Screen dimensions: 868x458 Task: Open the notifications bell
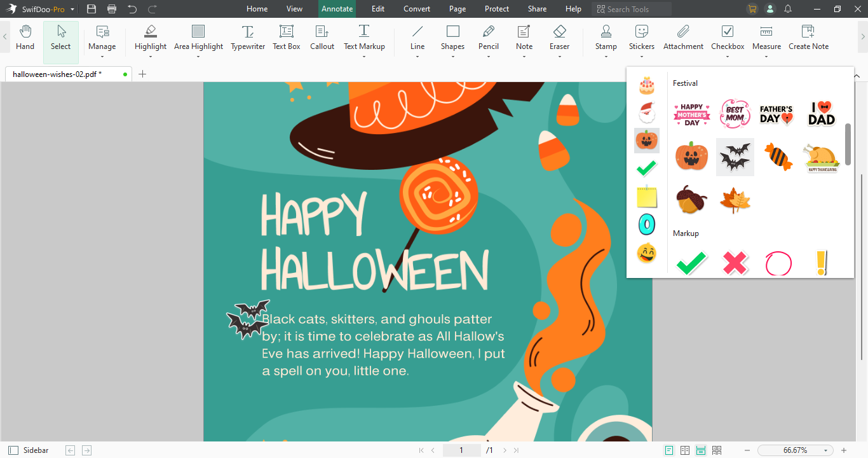click(788, 9)
